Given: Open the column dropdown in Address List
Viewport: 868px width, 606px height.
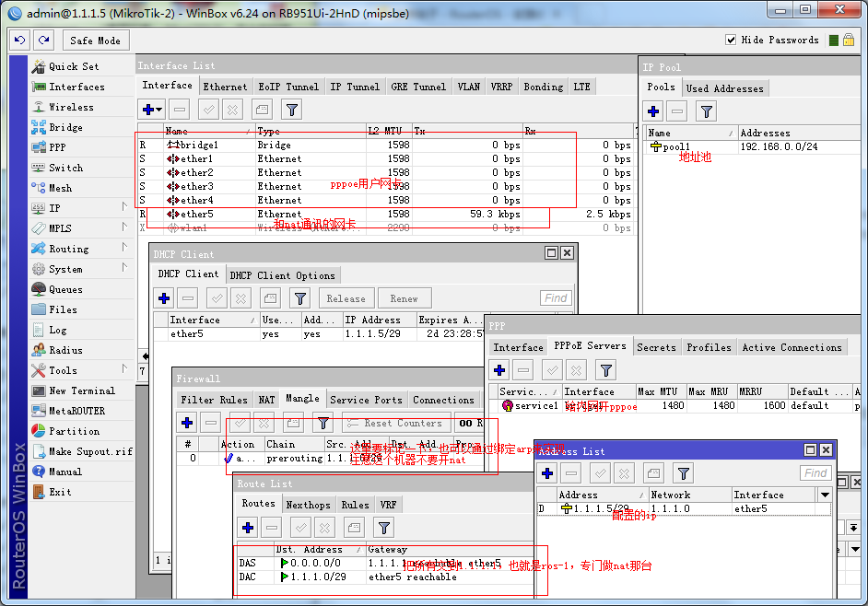Looking at the screenshot, I should click(x=826, y=495).
